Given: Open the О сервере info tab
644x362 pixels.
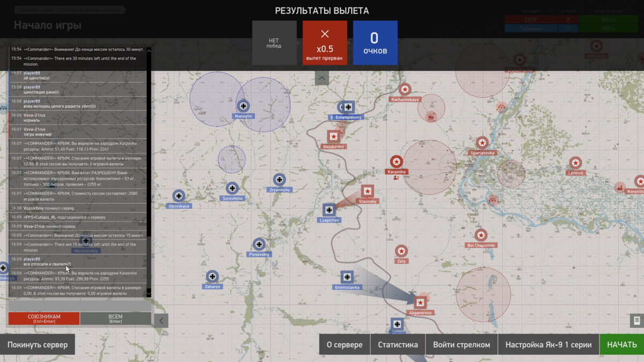Looking at the screenshot, I should tap(345, 345).
